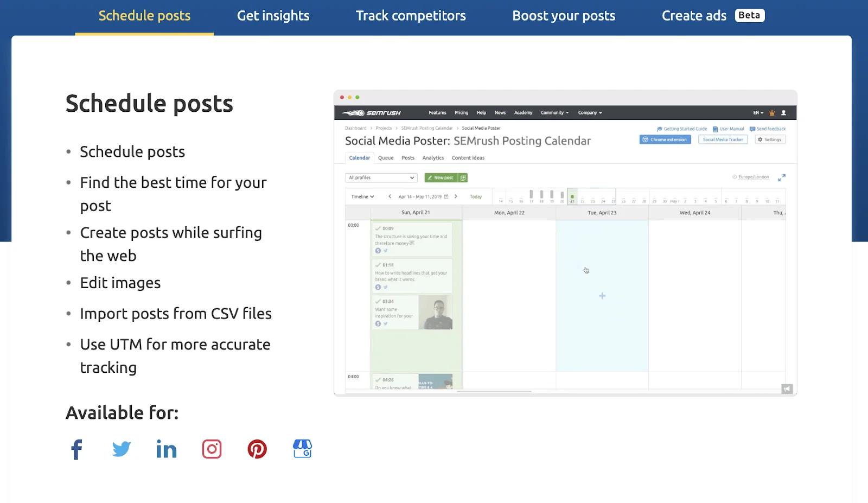This screenshot has width=868, height=503.
Task: Expand the Timeline view dropdown
Action: point(362,197)
